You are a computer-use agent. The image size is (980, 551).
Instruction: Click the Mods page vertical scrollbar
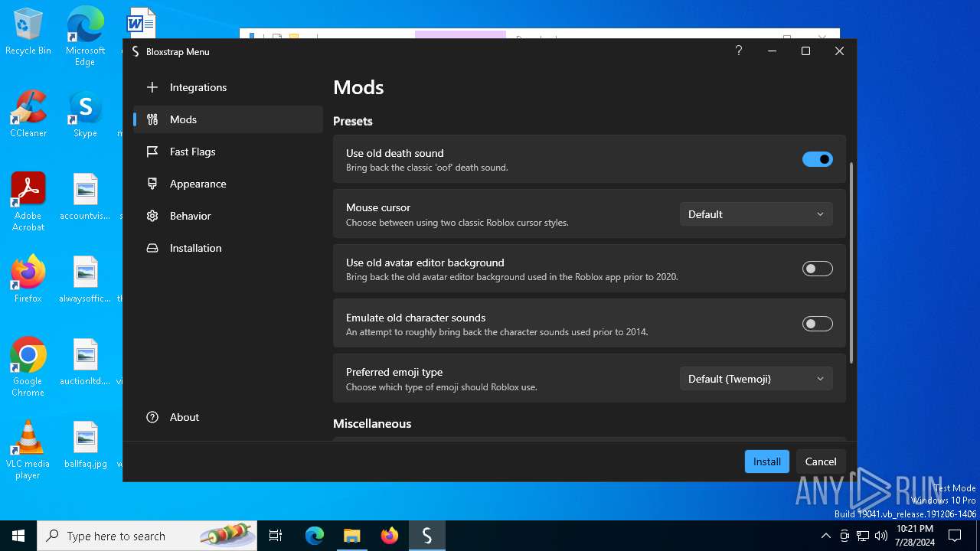851,262
